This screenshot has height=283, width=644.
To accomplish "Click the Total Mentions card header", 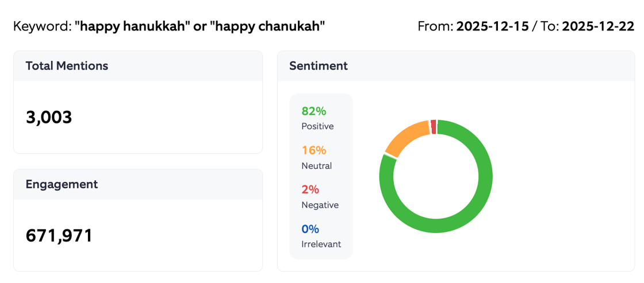I will tap(67, 66).
